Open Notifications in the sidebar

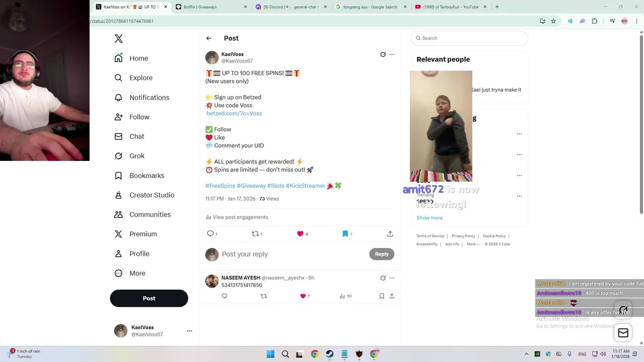click(x=141, y=98)
